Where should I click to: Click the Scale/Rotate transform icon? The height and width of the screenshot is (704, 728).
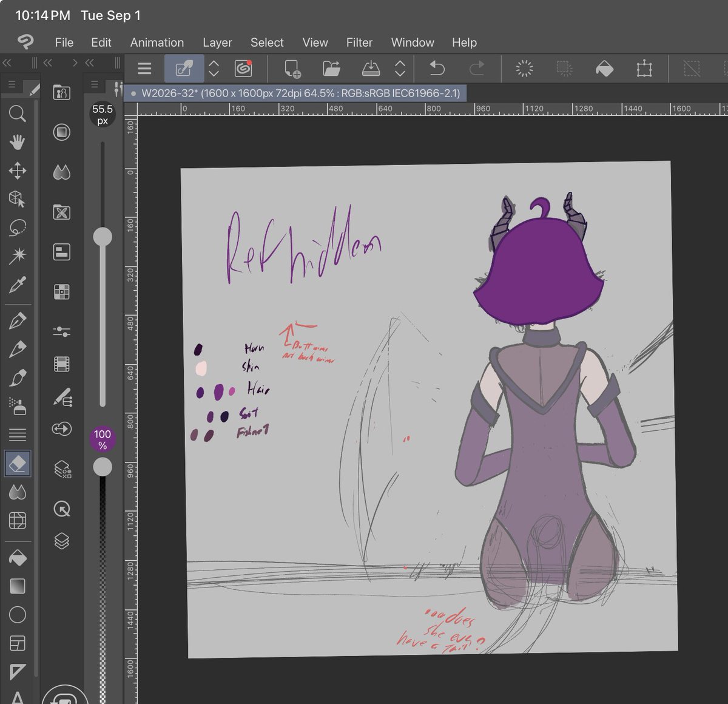[644, 68]
